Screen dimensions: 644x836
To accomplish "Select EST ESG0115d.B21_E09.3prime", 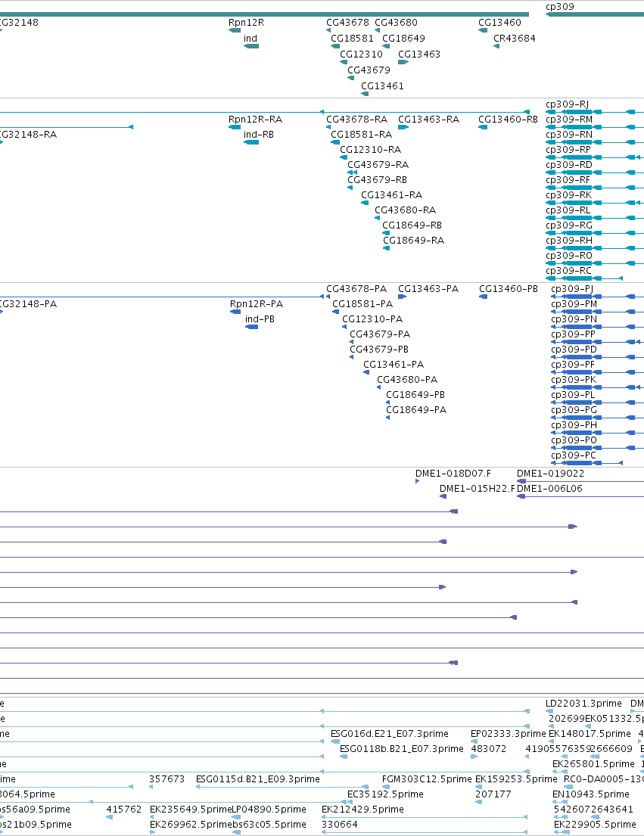I will click(x=258, y=779).
